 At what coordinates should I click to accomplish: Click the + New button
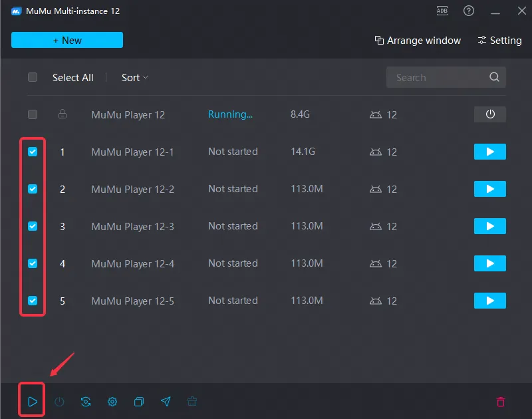[x=67, y=40]
